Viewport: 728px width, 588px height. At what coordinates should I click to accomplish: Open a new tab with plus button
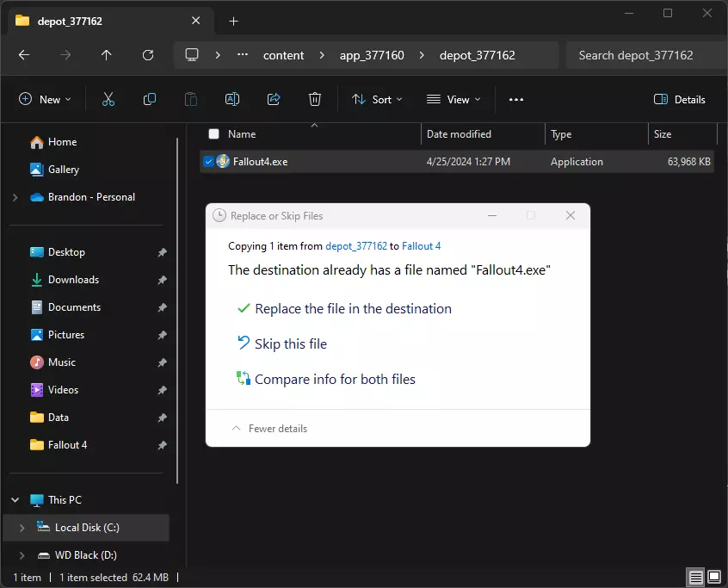(233, 21)
